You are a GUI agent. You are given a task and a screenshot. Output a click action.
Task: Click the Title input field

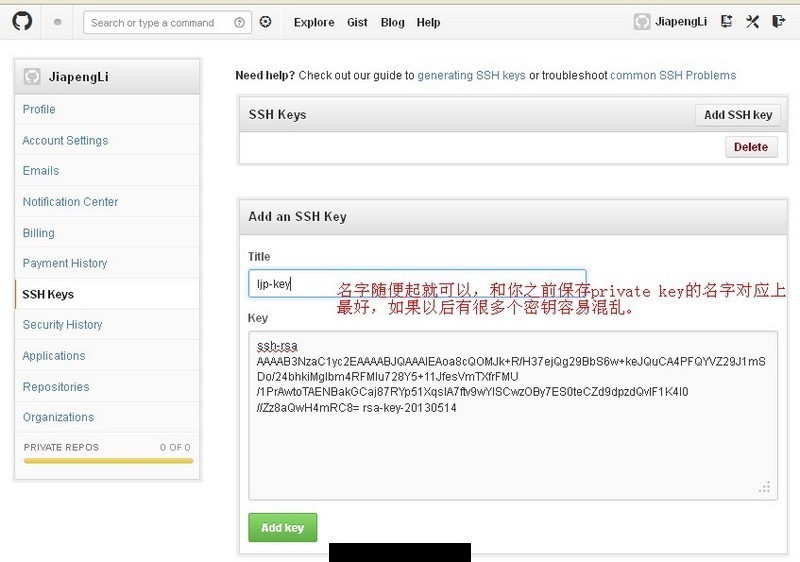[x=417, y=284]
